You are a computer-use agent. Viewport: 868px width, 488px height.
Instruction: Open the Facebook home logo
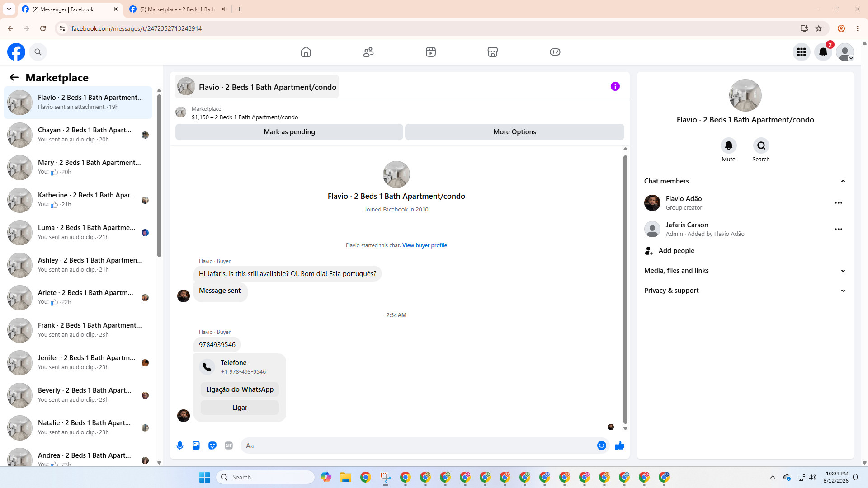[16, 52]
